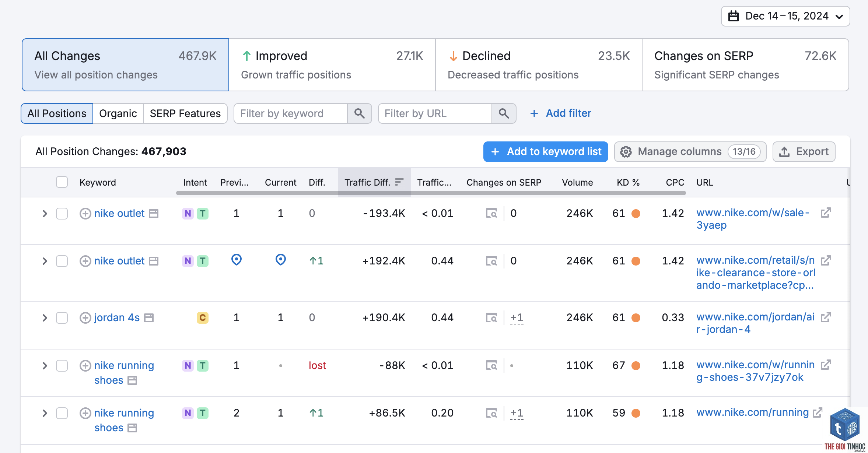Check the box for first nike outlet row
This screenshot has width=868, height=453.
tap(62, 214)
